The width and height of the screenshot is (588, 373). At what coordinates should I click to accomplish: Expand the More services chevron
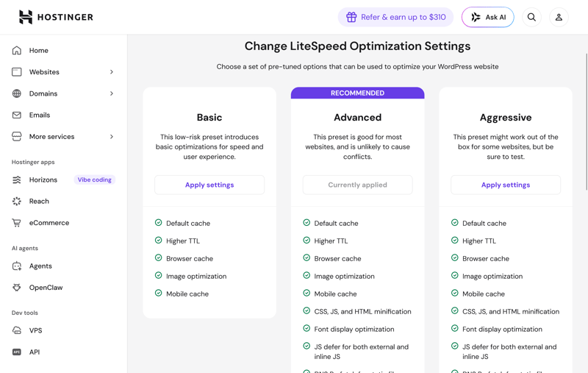(112, 137)
